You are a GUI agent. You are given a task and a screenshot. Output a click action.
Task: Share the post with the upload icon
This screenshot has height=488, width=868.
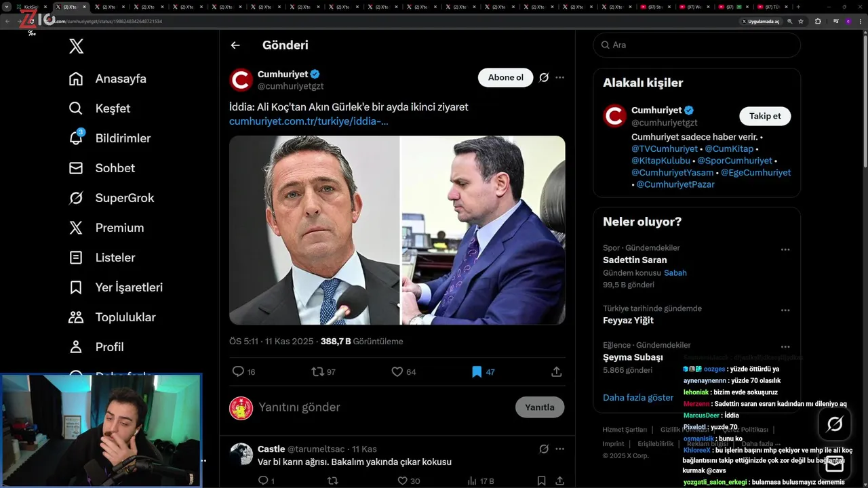click(x=556, y=371)
